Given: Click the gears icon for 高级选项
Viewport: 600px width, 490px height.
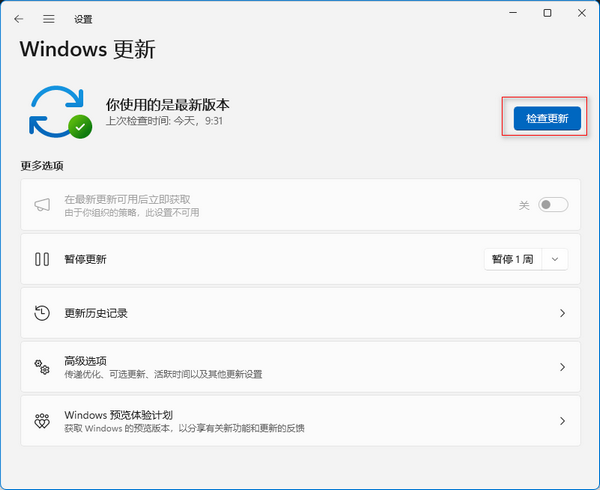Looking at the screenshot, I should point(42,367).
